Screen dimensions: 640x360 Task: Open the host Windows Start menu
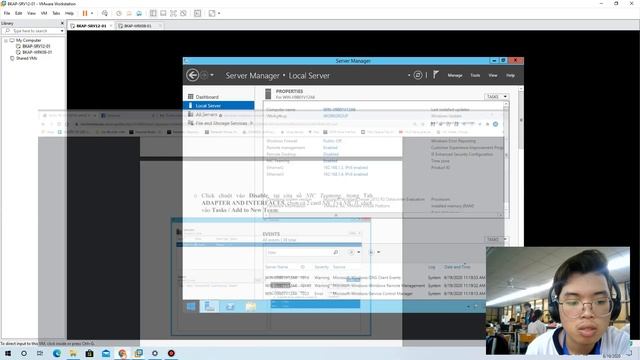(x=7, y=353)
